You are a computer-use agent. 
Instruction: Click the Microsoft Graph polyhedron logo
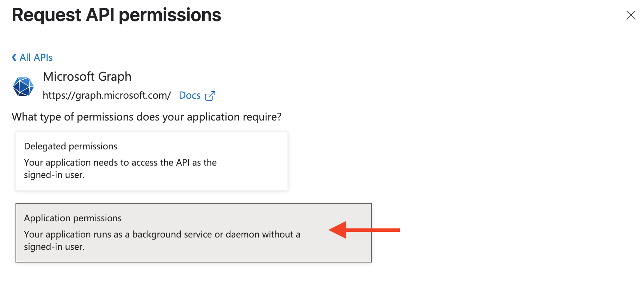(x=23, y=87)
